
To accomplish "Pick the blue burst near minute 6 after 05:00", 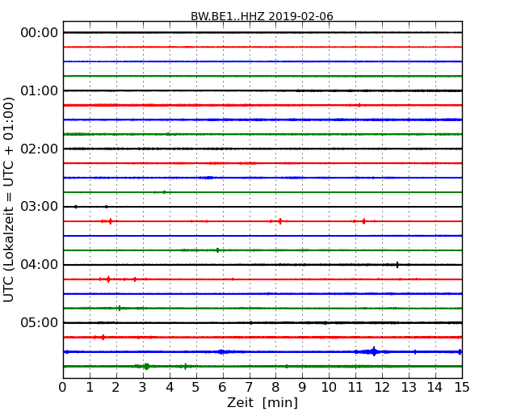I will [x=221, y=351].
